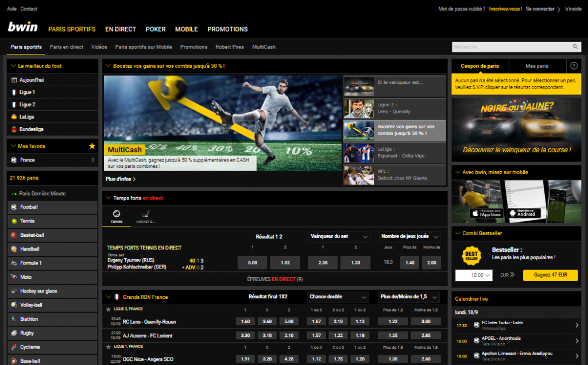
Task: Open the Noire ou Jaune race banner
Action: [516, 130]
